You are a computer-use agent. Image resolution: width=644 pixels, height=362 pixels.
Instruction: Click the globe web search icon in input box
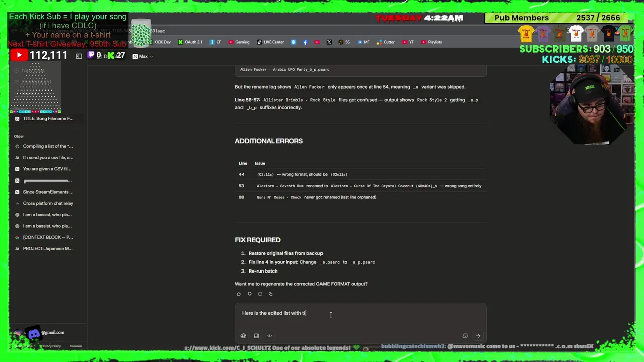pos(243,336)
